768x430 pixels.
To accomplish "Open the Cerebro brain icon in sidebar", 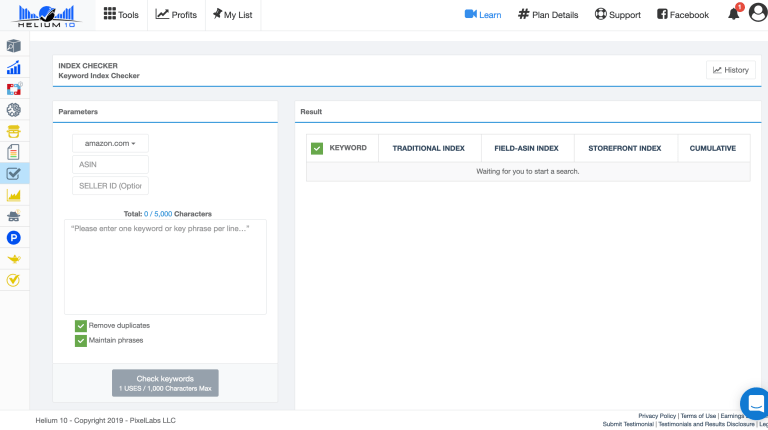I will [14, 110].
